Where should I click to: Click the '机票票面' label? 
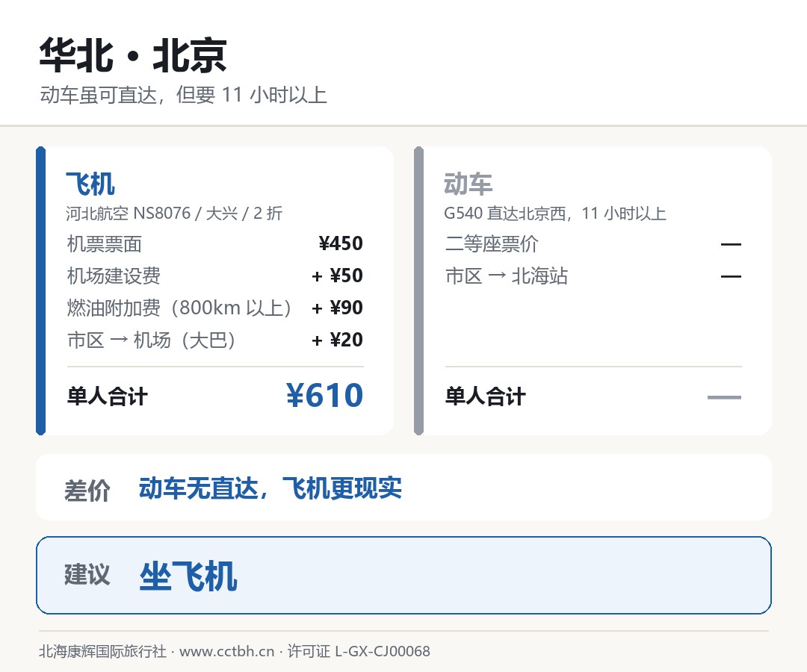click(105, 243)
